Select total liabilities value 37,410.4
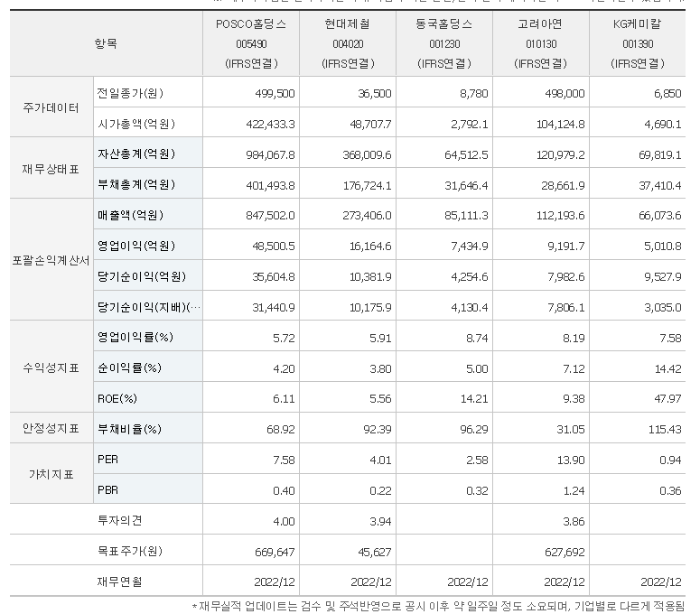 [660, 185]
